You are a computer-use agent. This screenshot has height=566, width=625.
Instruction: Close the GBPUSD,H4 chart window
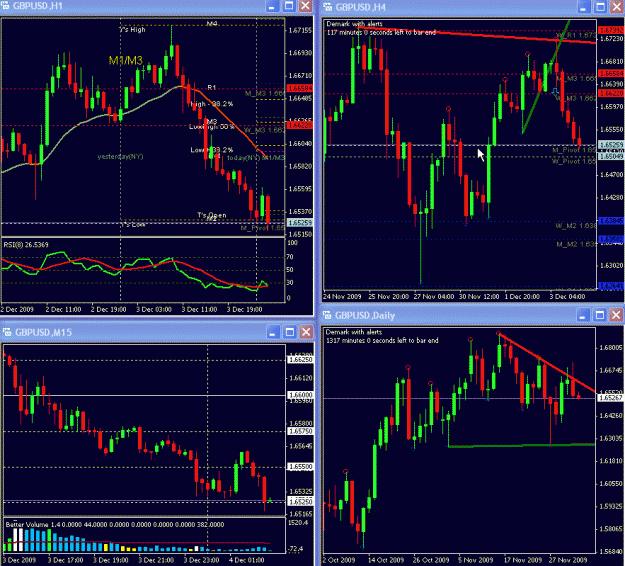point(617,7)
